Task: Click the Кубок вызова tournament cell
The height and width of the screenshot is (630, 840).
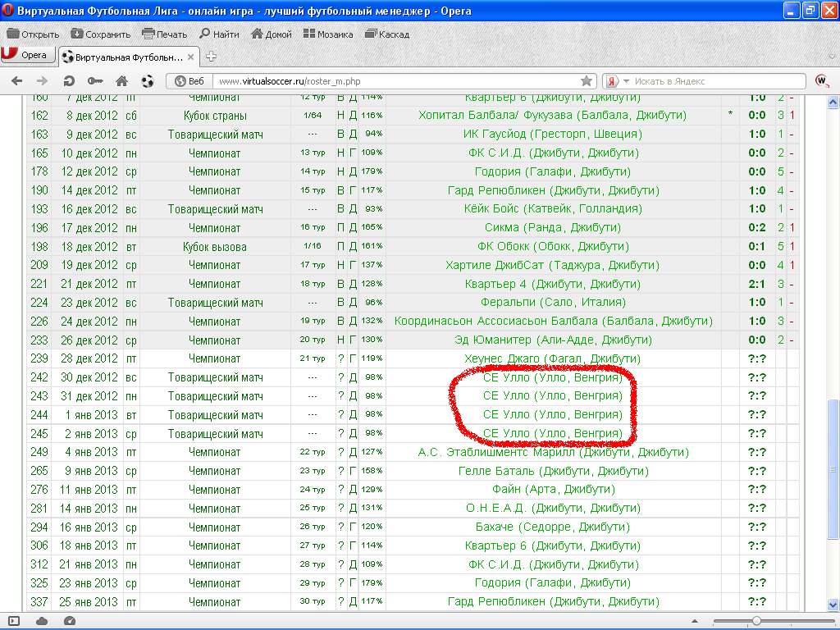Action: [x=215, y=247]
